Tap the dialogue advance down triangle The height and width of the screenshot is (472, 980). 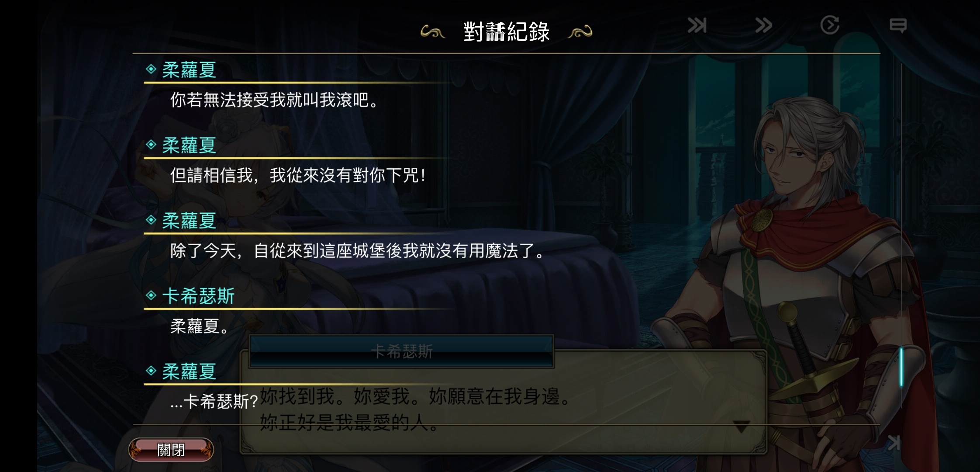[x=741, y=426]
